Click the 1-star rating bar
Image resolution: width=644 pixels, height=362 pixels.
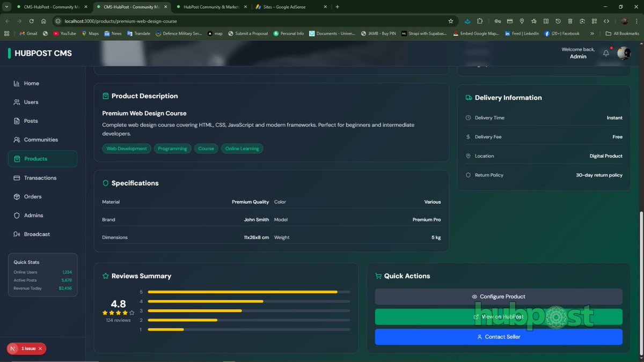(249, 329)
